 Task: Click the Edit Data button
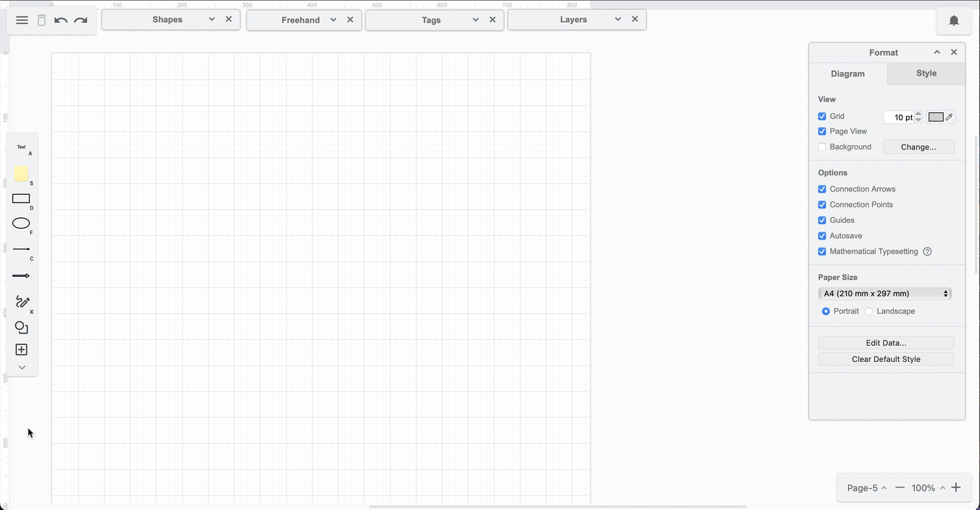pos(886,342)
